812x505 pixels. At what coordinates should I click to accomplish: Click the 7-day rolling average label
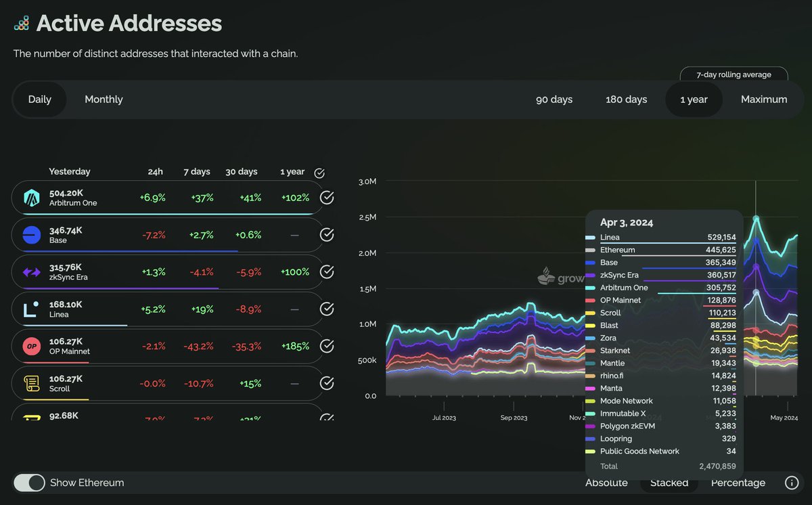pos(734,74)
